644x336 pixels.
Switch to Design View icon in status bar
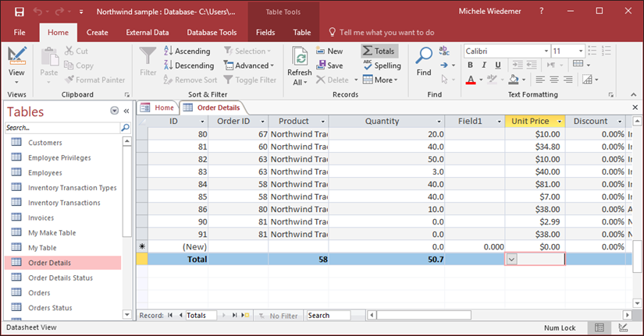click(x=623, y=327)
